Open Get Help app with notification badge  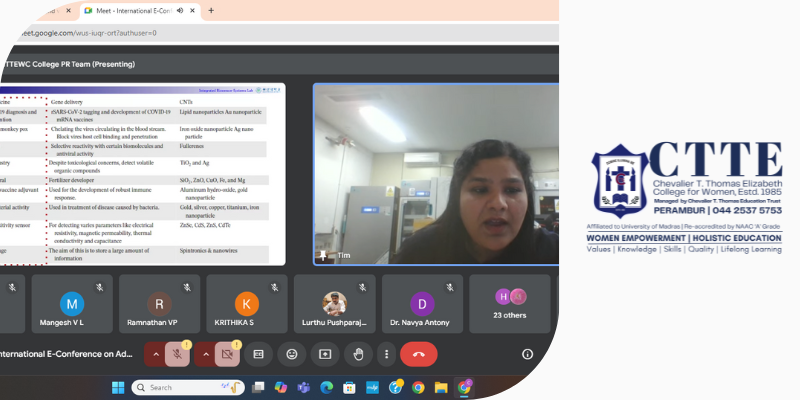[395, 387]
